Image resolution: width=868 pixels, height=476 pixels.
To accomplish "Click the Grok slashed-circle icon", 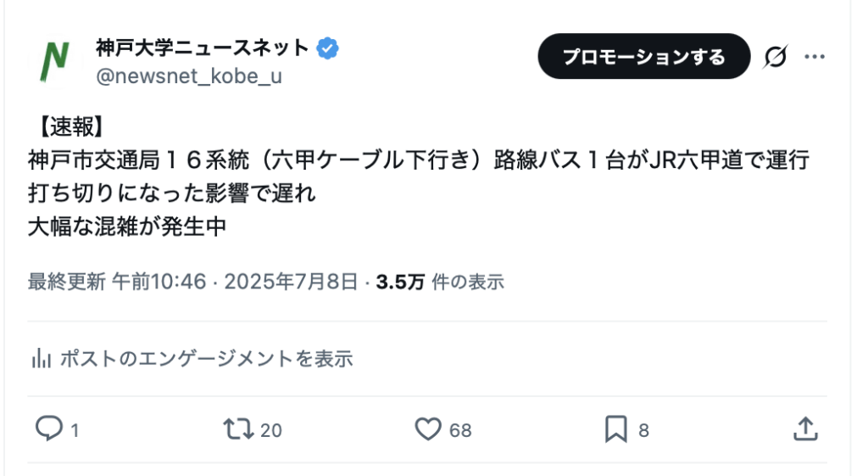I will (775, 57).
